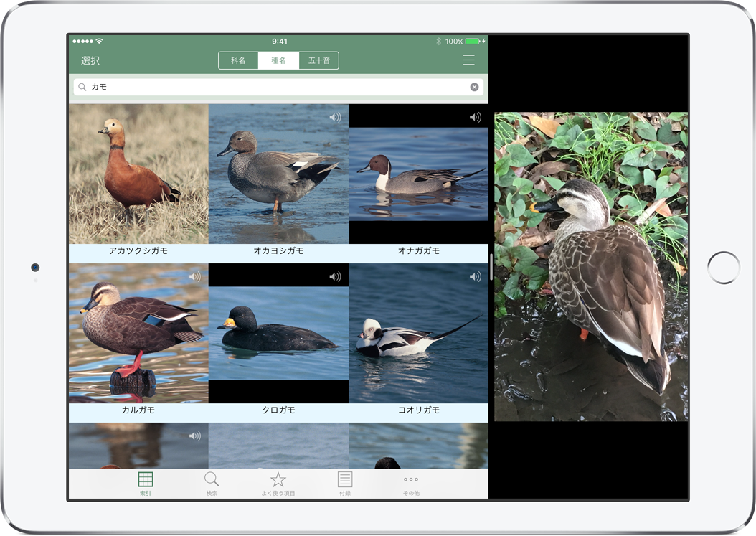Tap the 選択 button

coord(90,60)
